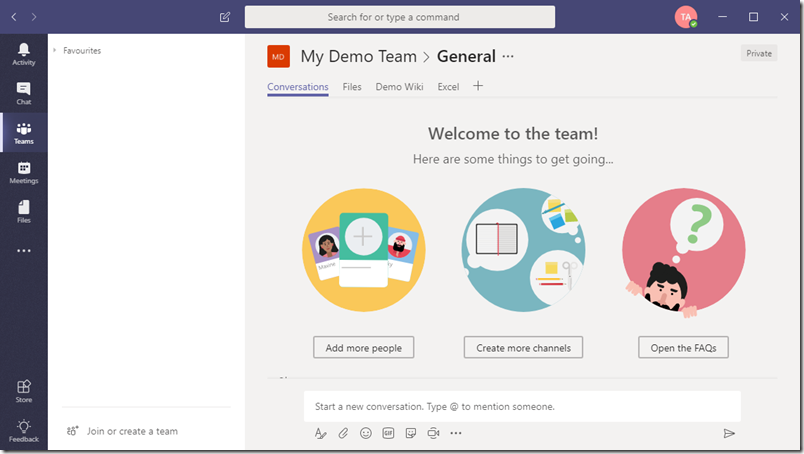Open more messaging extensions ellipsis
The width and height of the screenshot is (804, 454).
[456, 433]
